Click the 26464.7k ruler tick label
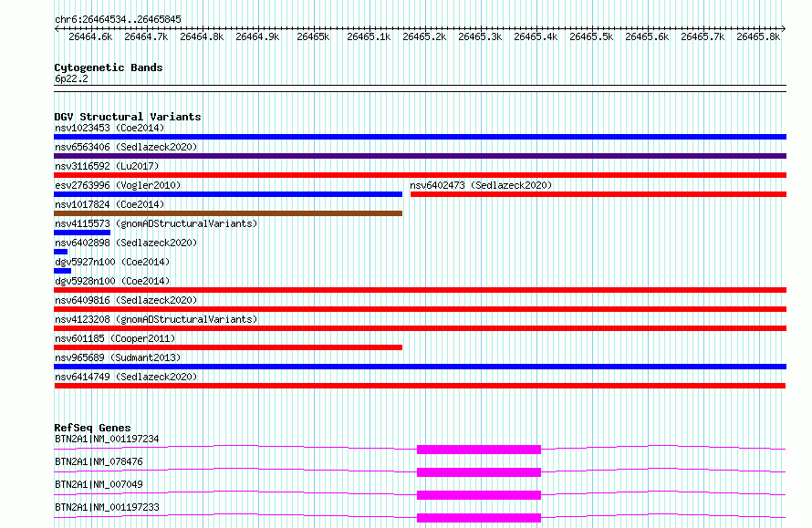The height and width of the screenshot is (528, 812). (x=146, y=36)
